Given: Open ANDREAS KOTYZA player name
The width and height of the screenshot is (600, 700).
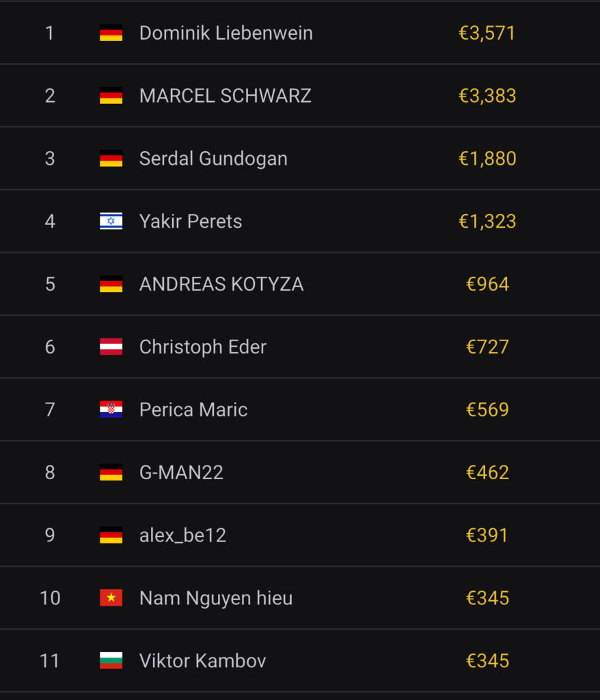Looking at the screenshot, I should click(x=221, y=284).
